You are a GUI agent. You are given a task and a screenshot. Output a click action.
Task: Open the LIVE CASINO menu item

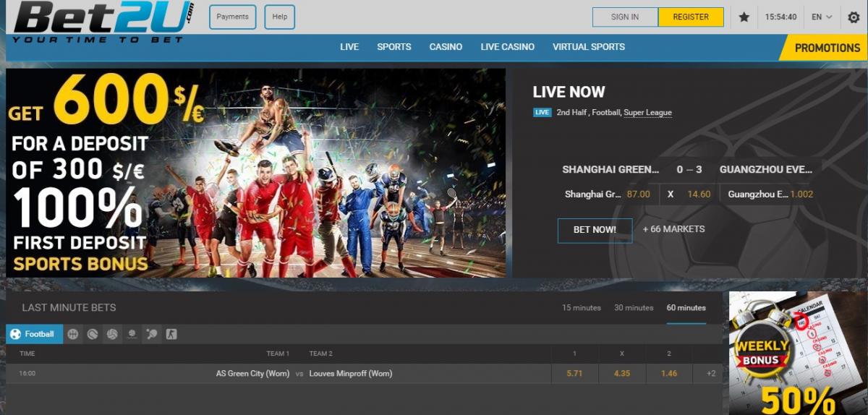tap(508, 47)
